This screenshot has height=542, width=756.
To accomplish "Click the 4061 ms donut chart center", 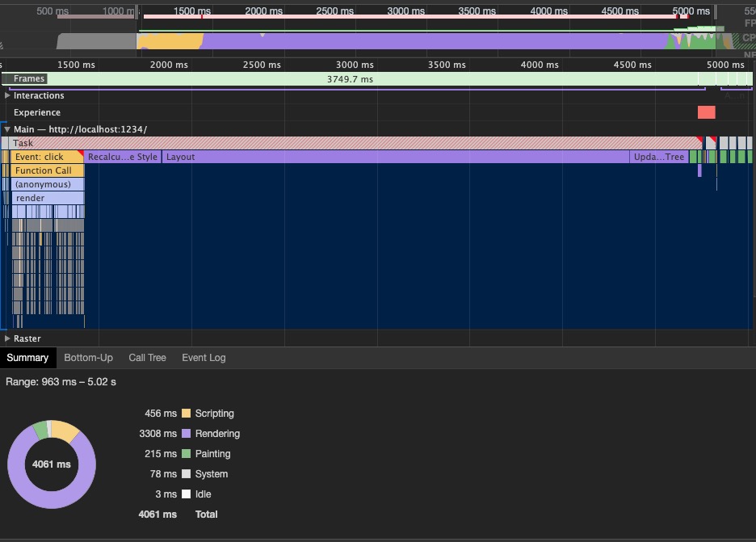I will coord(52,464).
